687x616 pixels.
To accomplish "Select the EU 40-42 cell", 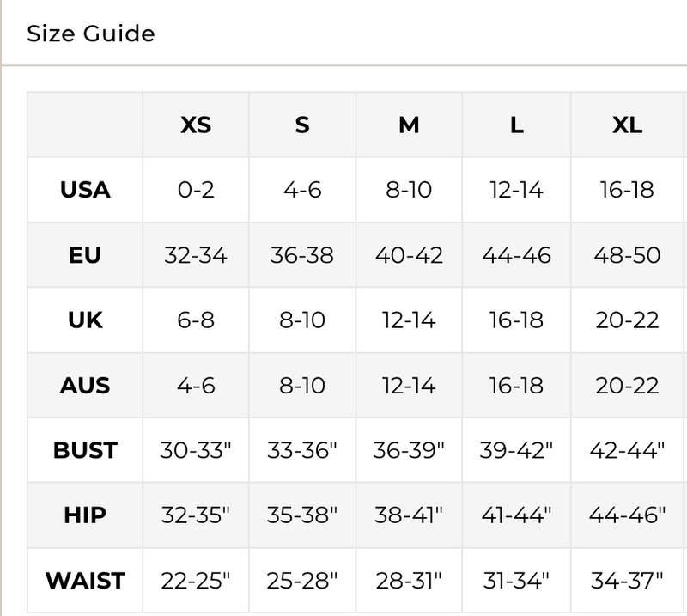I will (x=409, y=255).
